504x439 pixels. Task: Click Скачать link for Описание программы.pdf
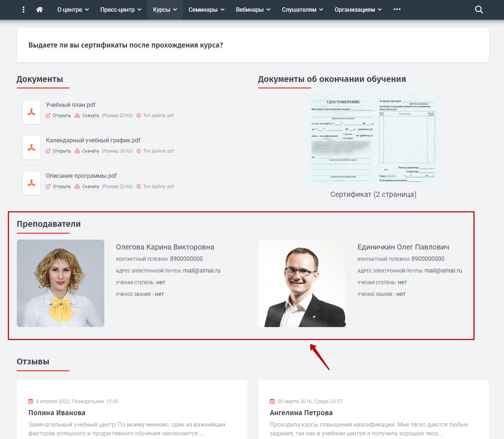tap(87, 187)
